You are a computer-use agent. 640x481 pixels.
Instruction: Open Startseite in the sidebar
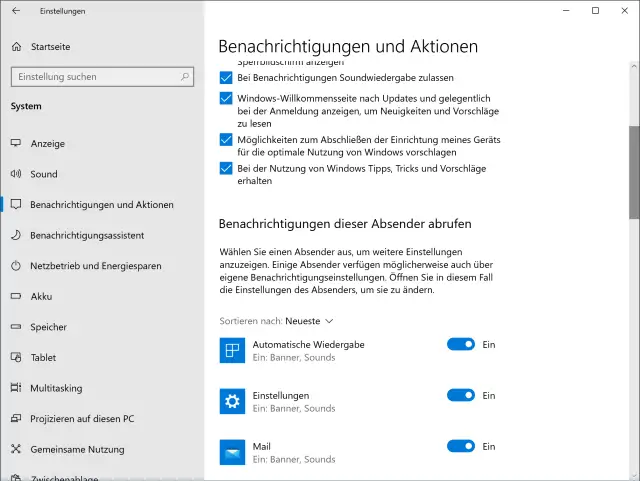click(102, 47)
